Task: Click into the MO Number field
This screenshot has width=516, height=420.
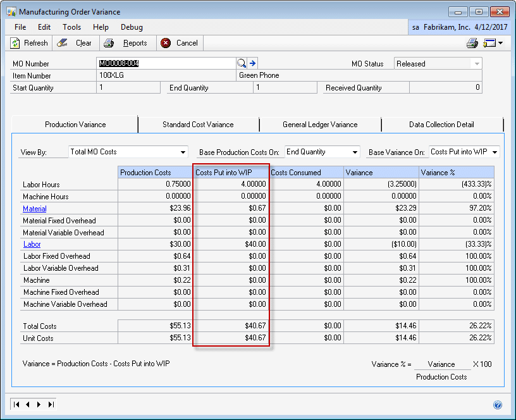Action: point(167,63)
